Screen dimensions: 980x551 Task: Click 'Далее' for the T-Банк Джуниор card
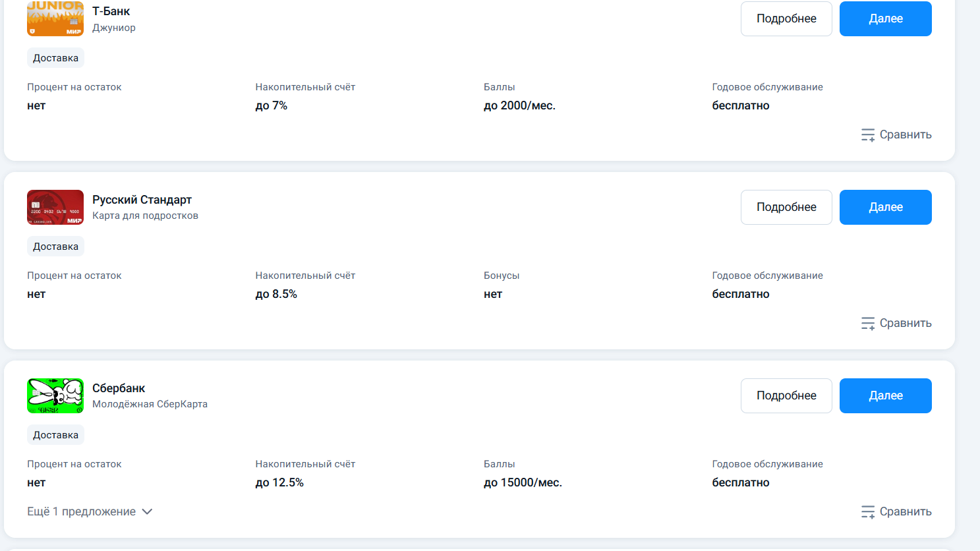886,18
